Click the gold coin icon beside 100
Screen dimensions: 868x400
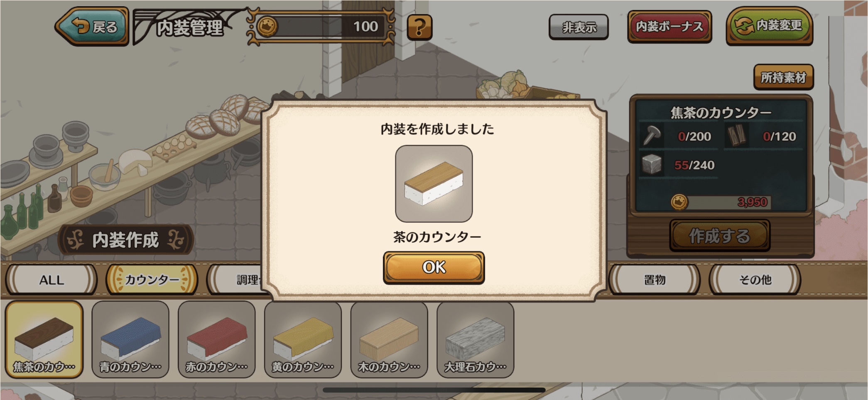(x=267, y=27)
